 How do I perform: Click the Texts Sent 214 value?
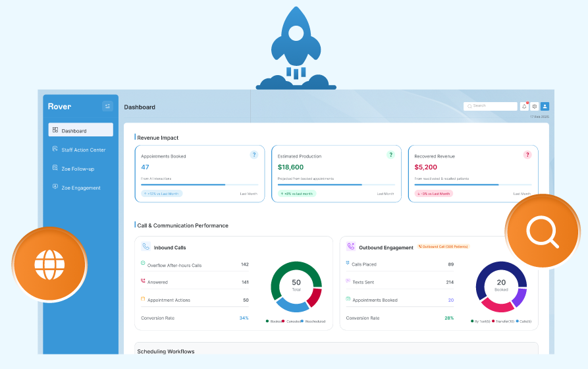pos(450,282)
